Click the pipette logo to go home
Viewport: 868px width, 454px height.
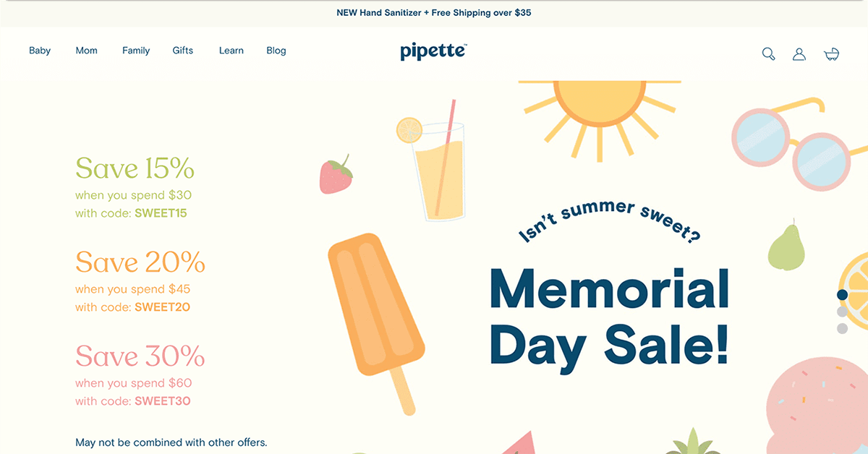[x=433, y=51]
